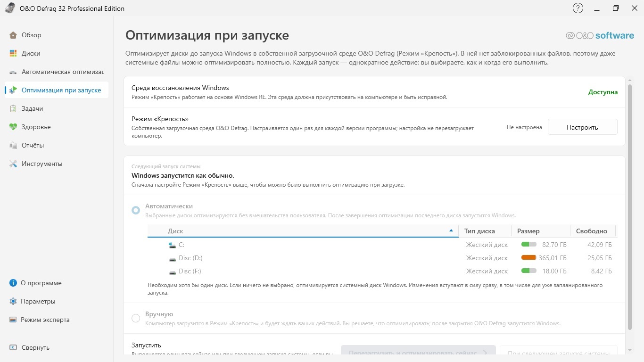Image resolution: width=644 pixels, height=362 pixels.
Task: Open the Обзор section
Action: click(x=57, y=35)
